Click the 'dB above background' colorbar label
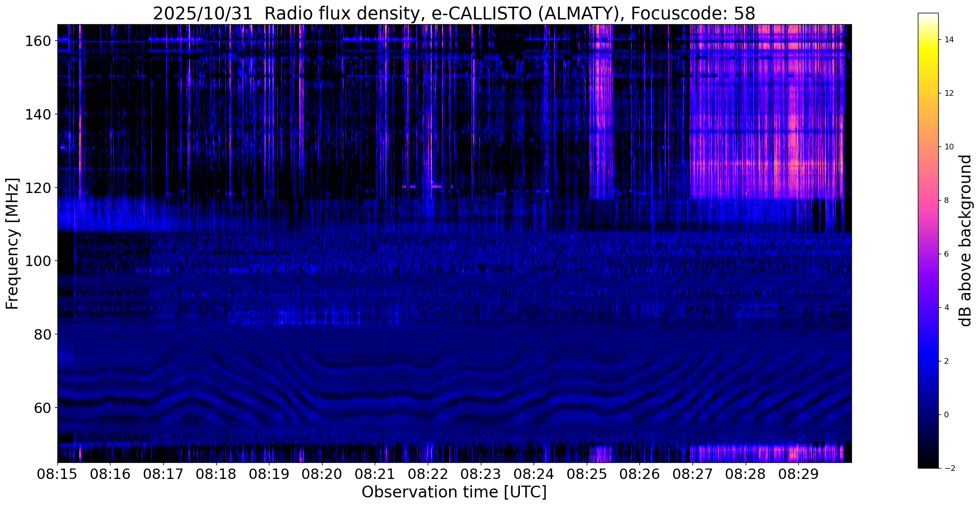 [966, 240]
